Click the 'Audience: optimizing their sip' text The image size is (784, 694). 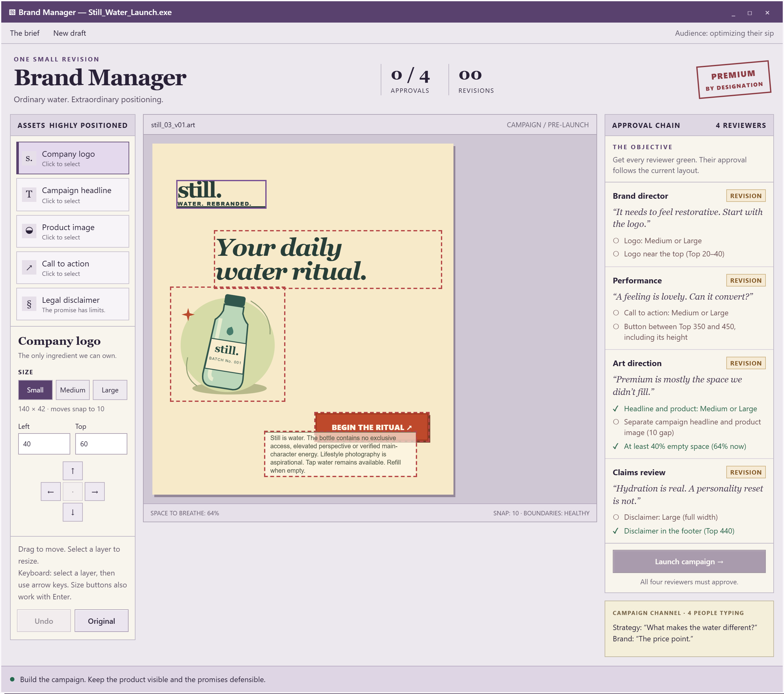coord(724,33)
